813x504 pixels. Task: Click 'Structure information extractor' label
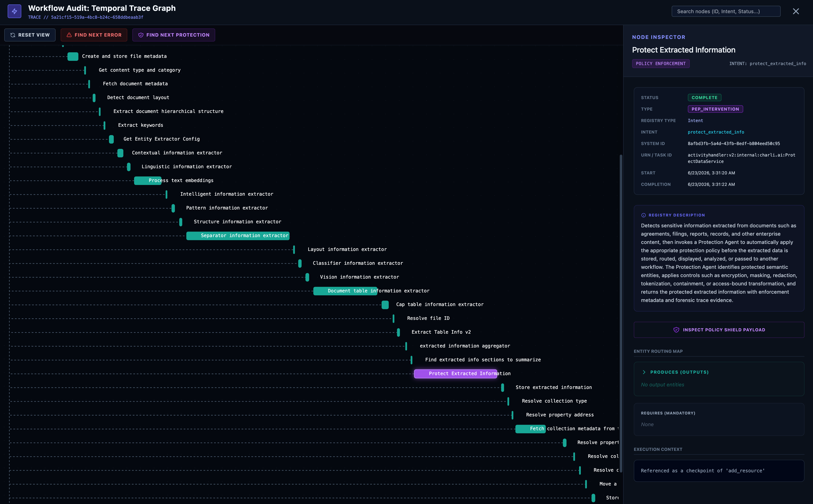click(x=238, y=222)
